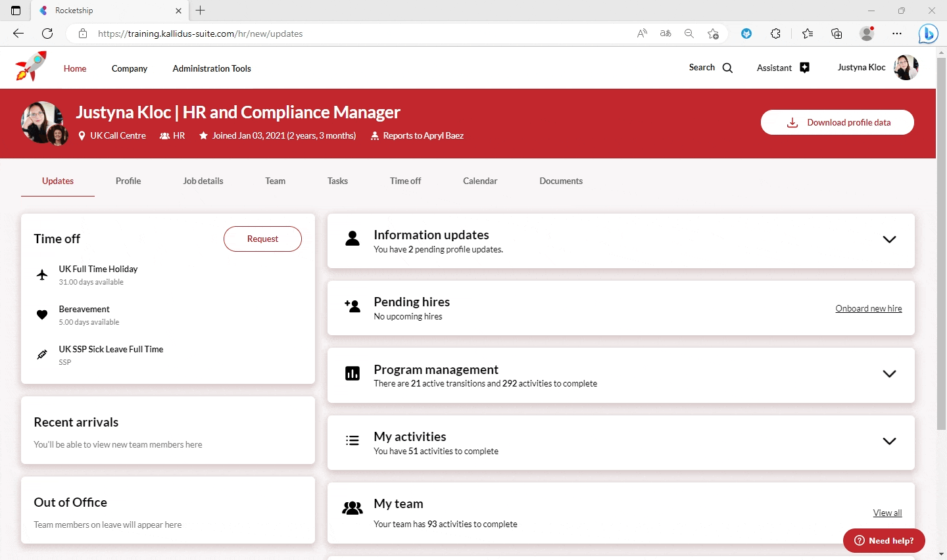Click the airplane icon for UK Full Time Holiday
Viewport: 947px width, 560px height.
pyautogui.click(x=42, y=275)
